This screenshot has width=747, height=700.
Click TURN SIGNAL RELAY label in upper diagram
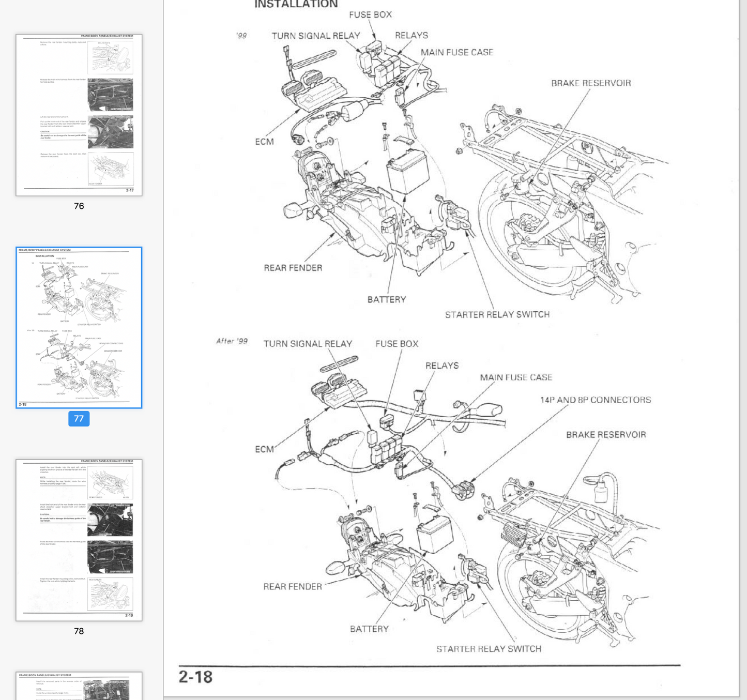[x=316, y=36]
